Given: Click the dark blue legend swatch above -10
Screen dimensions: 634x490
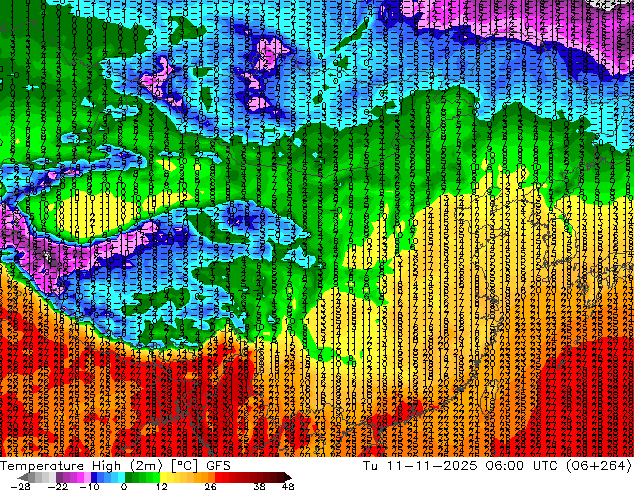Looking at the screenshot, I should click(94, 477).
